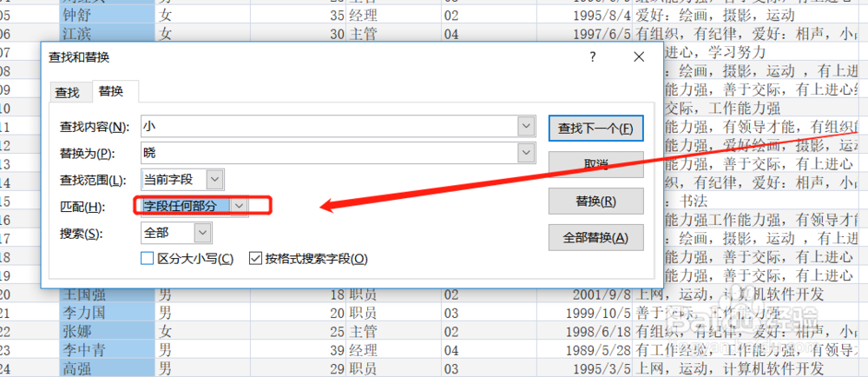Click the 女 cell in 张娜's row
Viewport: 868px width, 377px height.
203,332
